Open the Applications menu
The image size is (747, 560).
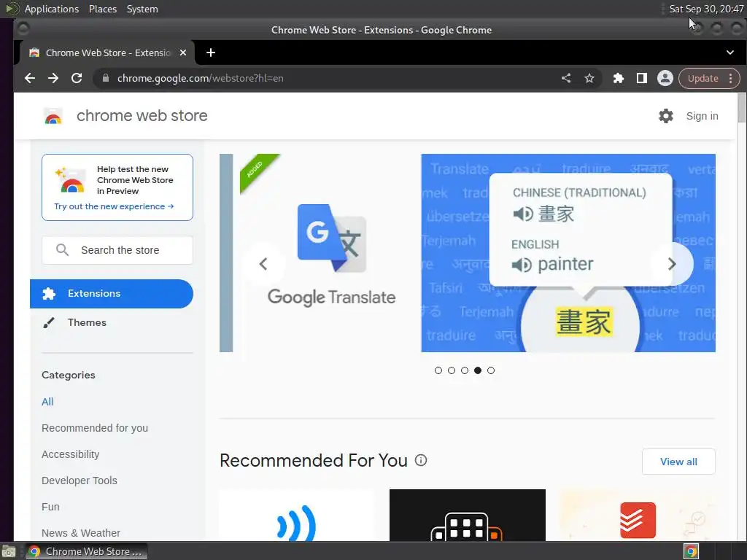(x=52, y=9)
